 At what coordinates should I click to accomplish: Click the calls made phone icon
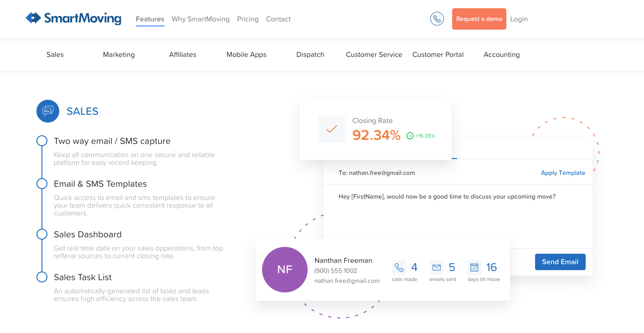point(399,267)
